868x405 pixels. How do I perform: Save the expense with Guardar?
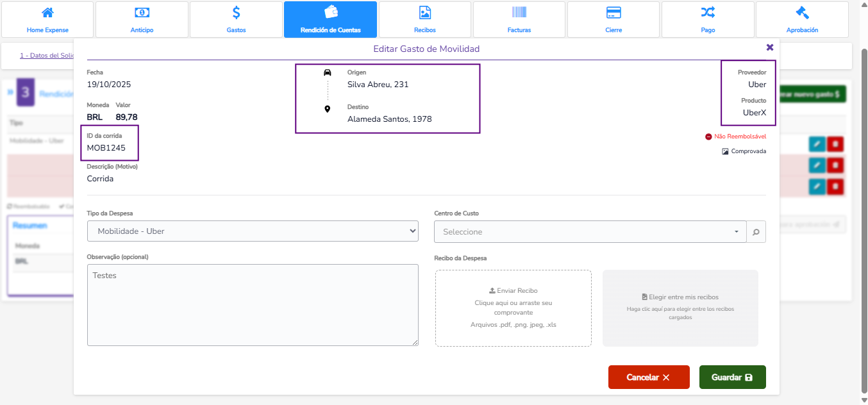tap(732, 377)
